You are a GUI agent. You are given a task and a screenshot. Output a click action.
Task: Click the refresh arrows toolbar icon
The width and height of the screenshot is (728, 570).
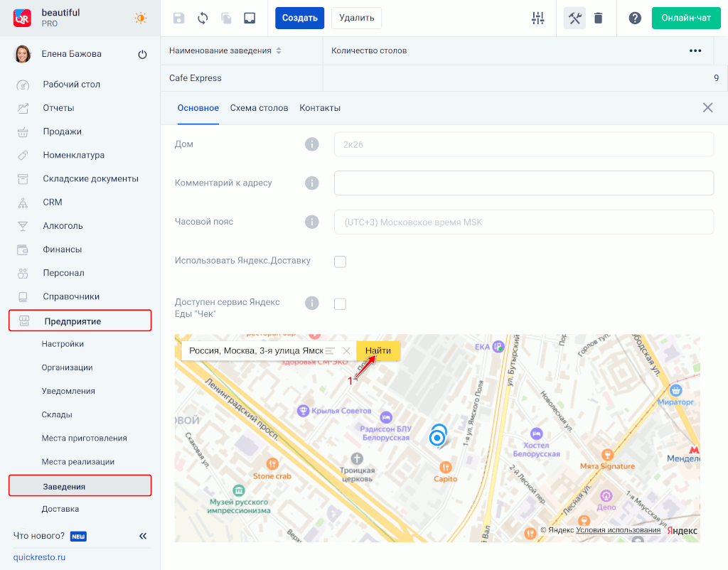point(203,18)
